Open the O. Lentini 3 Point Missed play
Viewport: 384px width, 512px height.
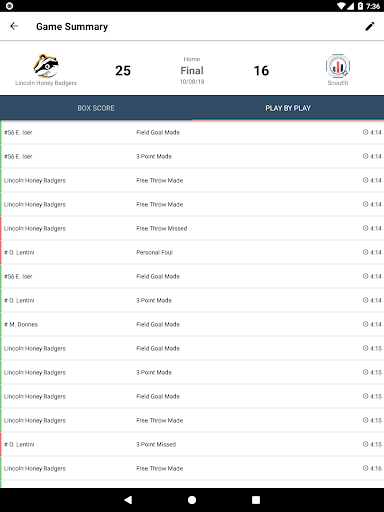(x=192, y=444)
